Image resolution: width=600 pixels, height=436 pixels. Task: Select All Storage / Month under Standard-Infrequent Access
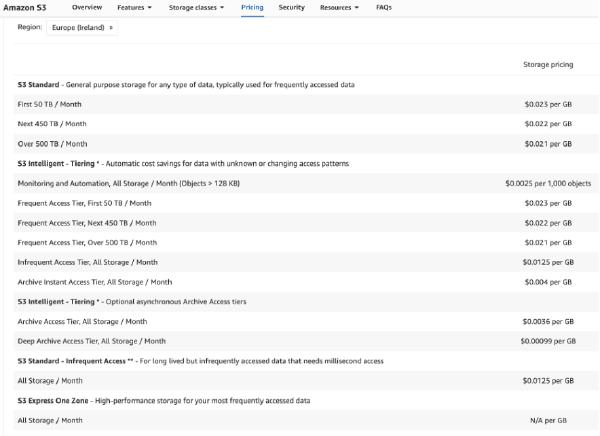(50, 381)
